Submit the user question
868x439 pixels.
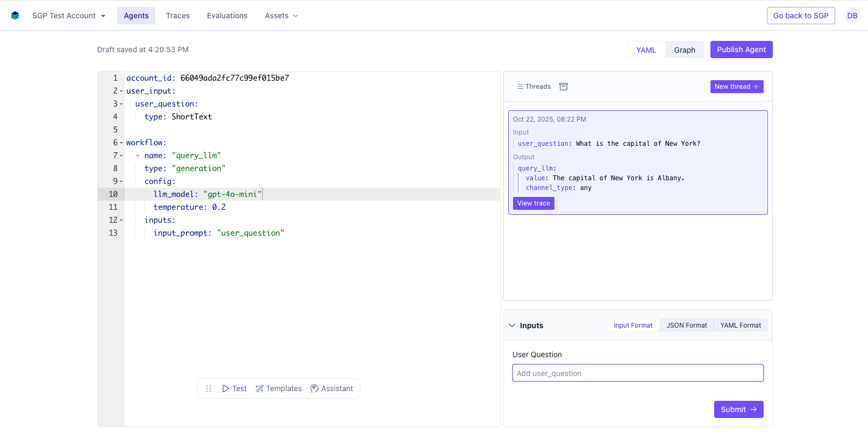[738, 409]
